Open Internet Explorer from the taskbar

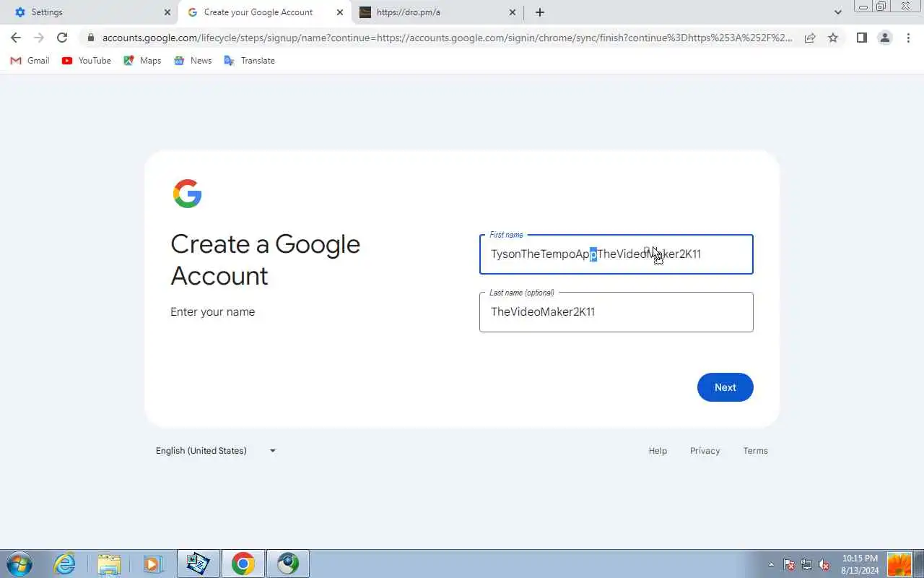(65, 564)
